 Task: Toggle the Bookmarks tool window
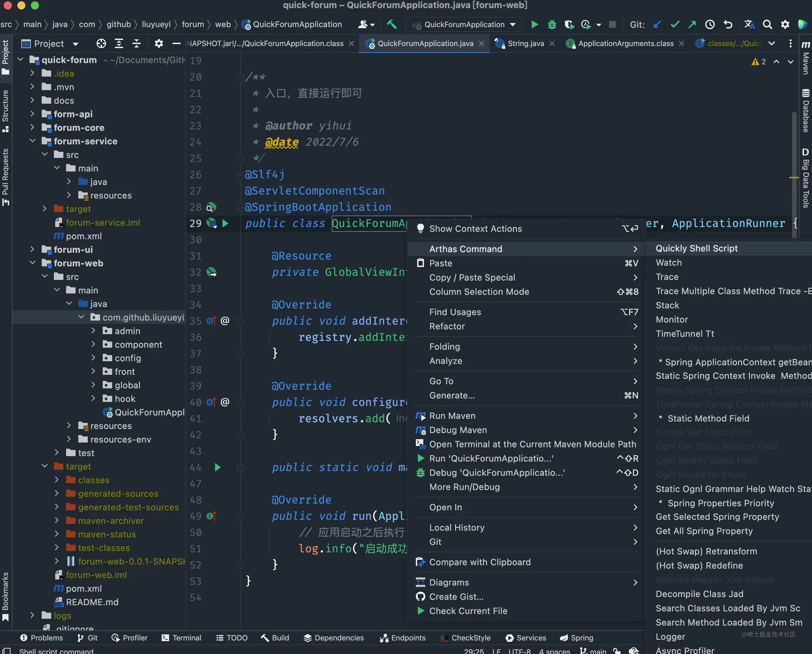pyautogui.click(x=5, y=596)
